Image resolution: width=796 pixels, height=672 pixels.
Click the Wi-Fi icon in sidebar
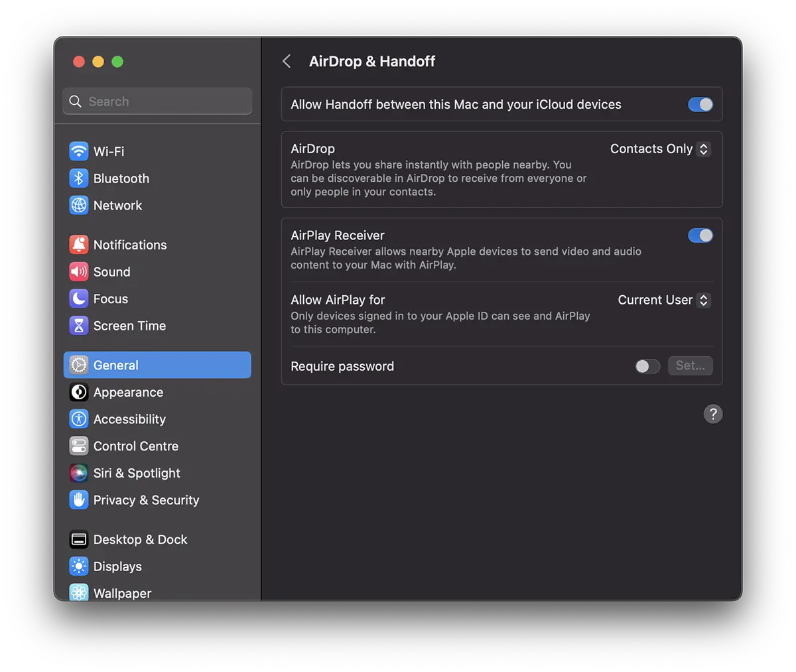(x=78, y=151)
